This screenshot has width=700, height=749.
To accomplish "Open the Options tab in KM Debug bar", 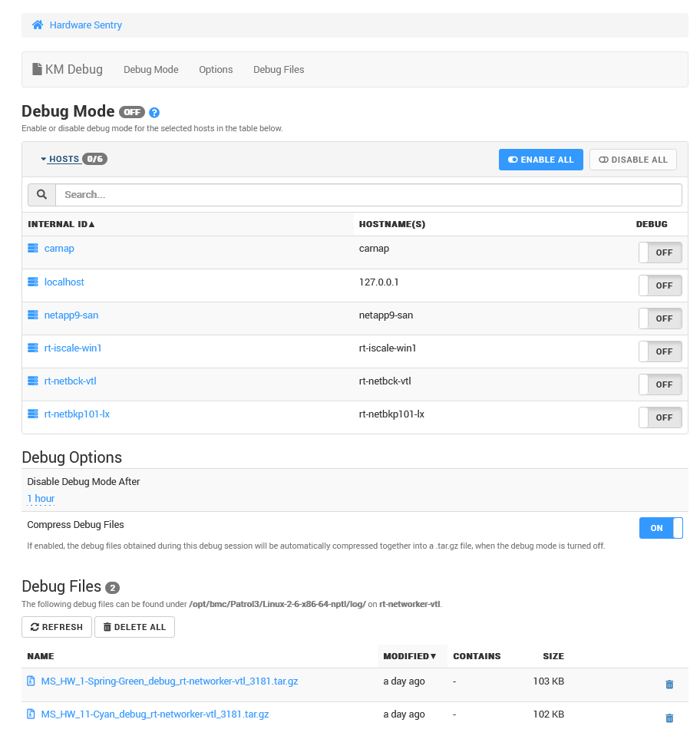I will 216,70.
